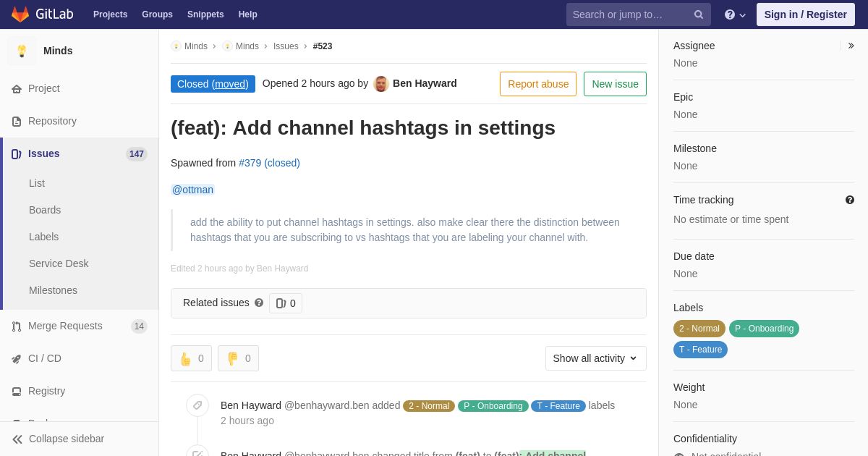Click the Merge Requests icon
868x456 pixels.
[17, 326]
